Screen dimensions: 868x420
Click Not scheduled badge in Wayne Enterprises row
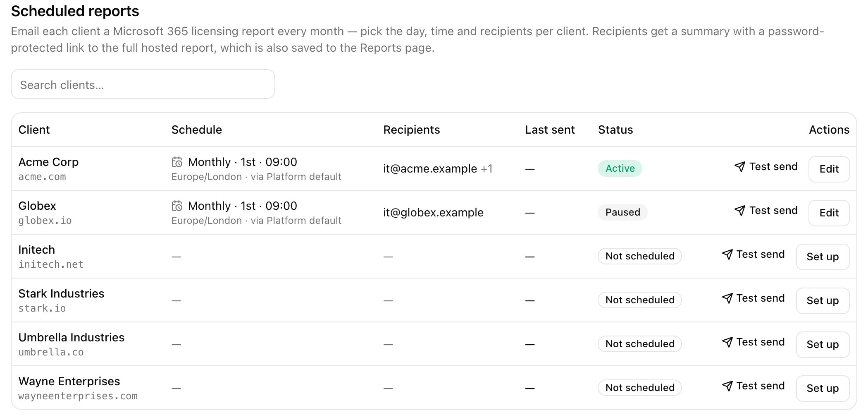click(640, 388)
